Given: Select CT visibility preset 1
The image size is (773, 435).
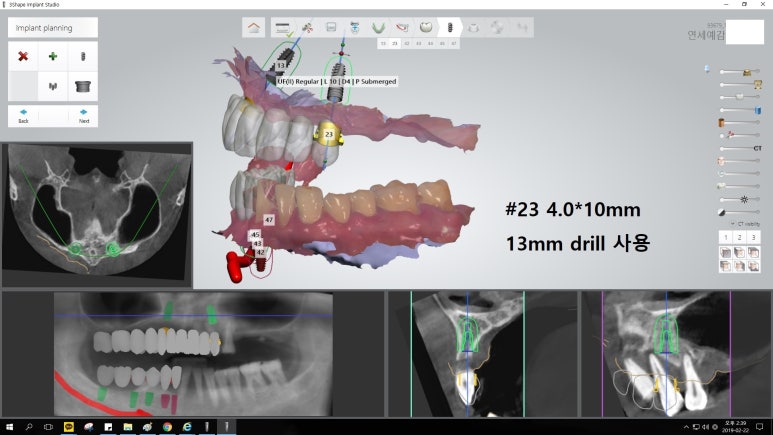Looking at the screenshot, I should coord(725,237).
